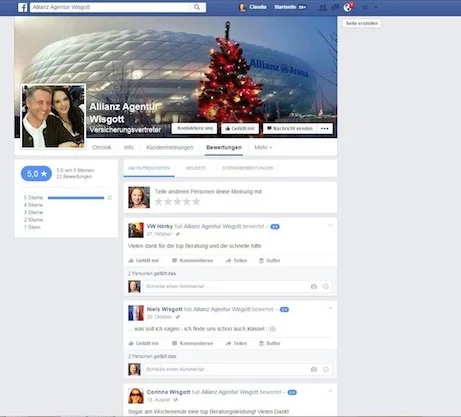
Task: Click the Seite erstellen button
Action: point(362,23)
